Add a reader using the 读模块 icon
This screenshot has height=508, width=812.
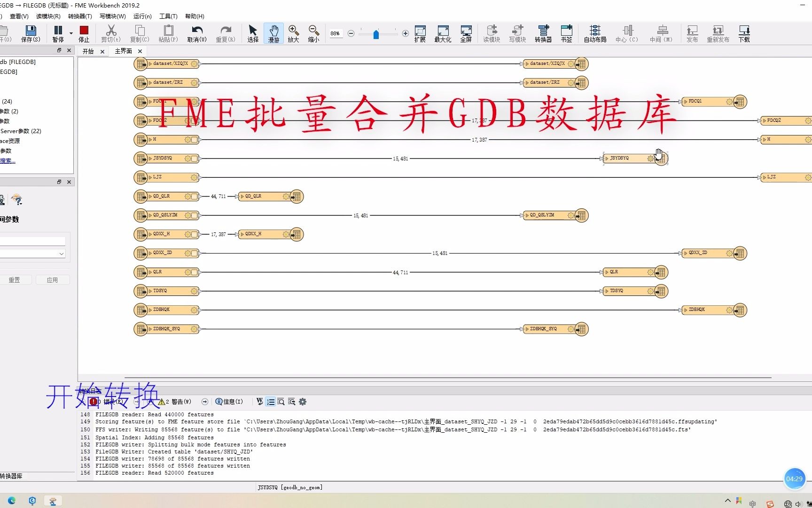pyautogui.click(x=492, y=34)
